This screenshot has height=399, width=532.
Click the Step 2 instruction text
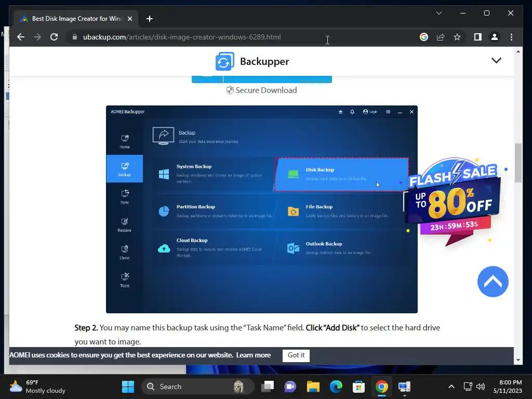pyautogui.click(x=257, y=335)
